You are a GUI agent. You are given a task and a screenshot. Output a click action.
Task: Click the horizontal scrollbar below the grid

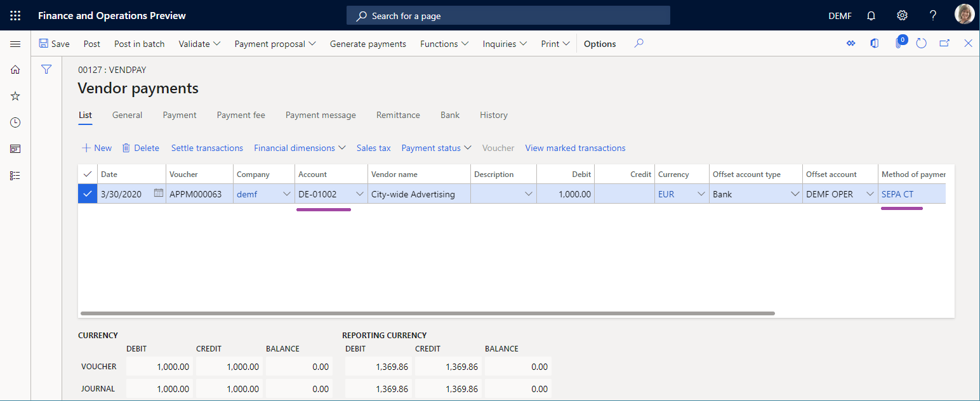coord(425,313)
